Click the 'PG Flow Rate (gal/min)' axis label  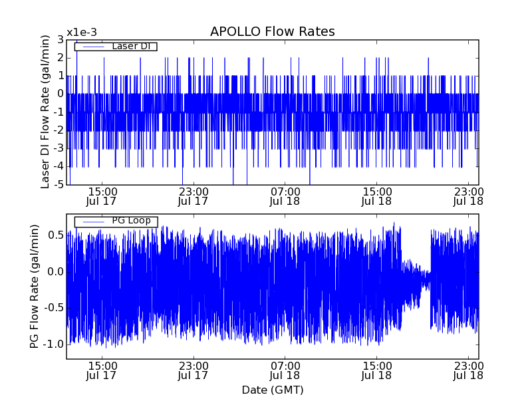35,287
